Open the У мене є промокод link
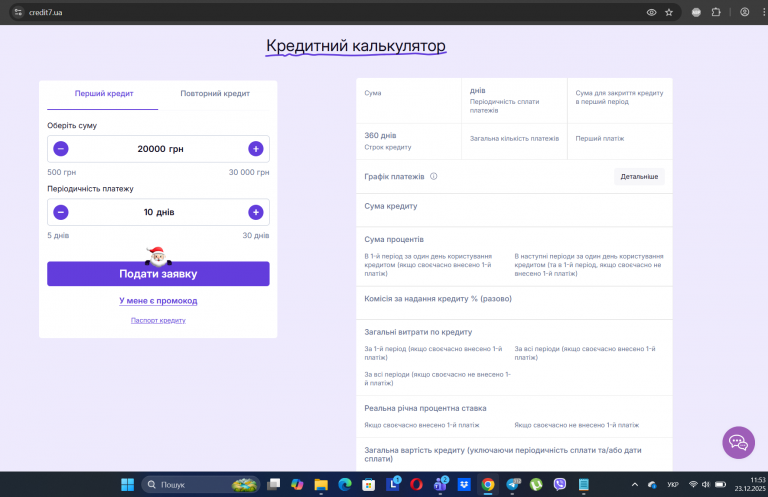768x497 pixels. click(x=158, y=301)
